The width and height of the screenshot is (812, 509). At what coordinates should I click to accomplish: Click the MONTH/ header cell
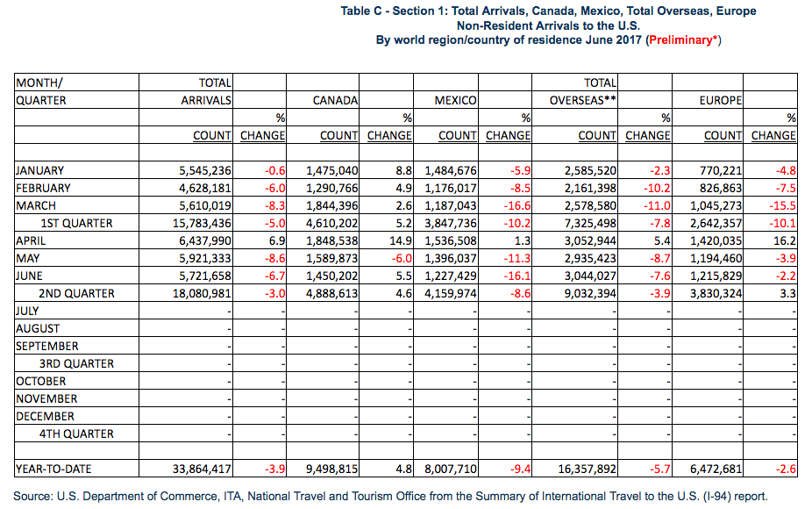(x=39, y=82)
